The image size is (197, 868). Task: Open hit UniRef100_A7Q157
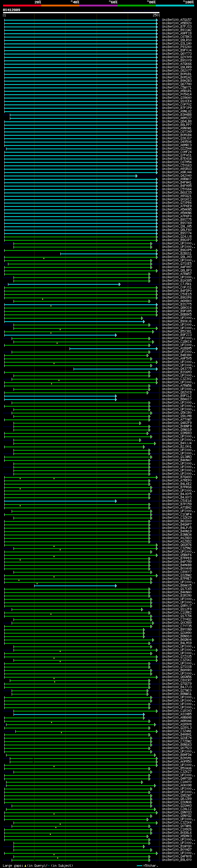click(x=177, y=20)
